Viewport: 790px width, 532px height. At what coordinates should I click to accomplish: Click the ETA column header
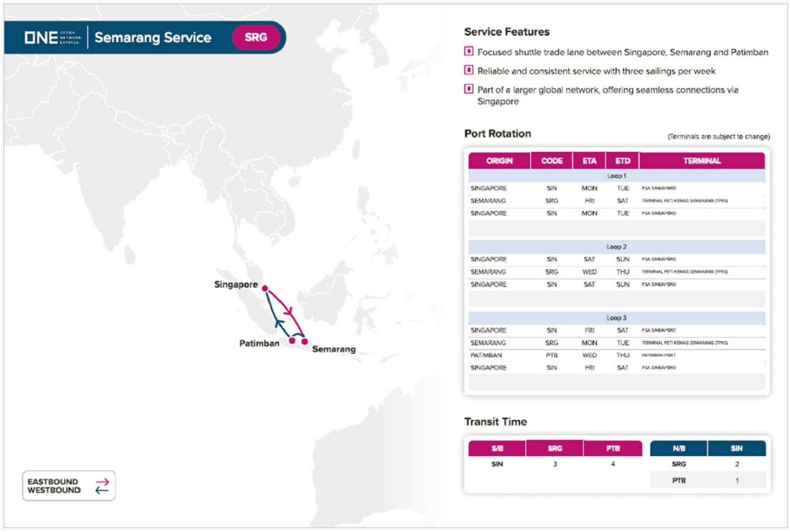pyautogui.click(x=589, y=161)
